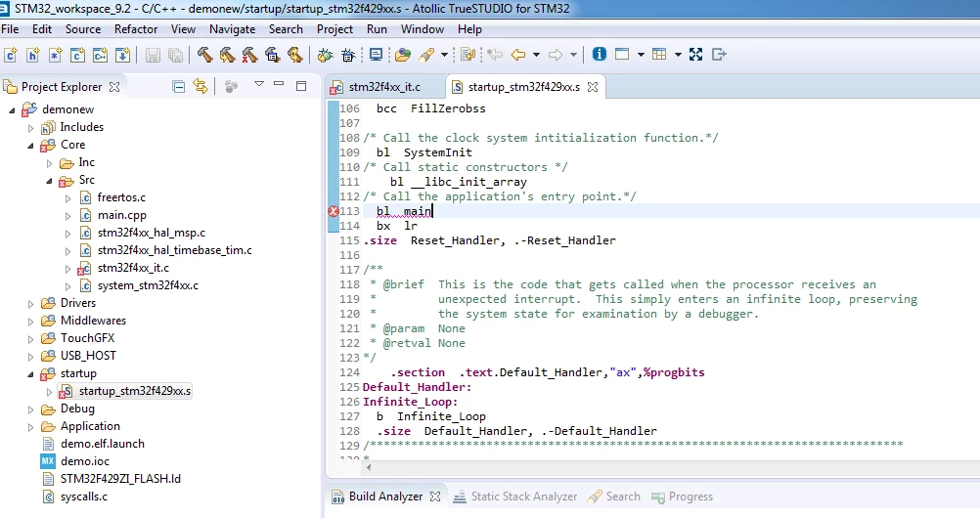Select STM32F429ZI_FLASH.ld linker file

pyautogui.click(x=120, y=479)
